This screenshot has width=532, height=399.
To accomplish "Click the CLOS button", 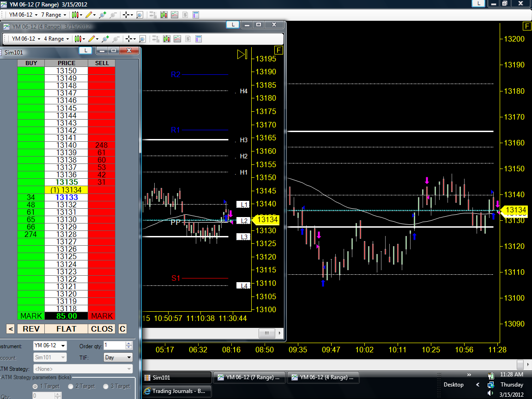I will (x=102, y=329).
